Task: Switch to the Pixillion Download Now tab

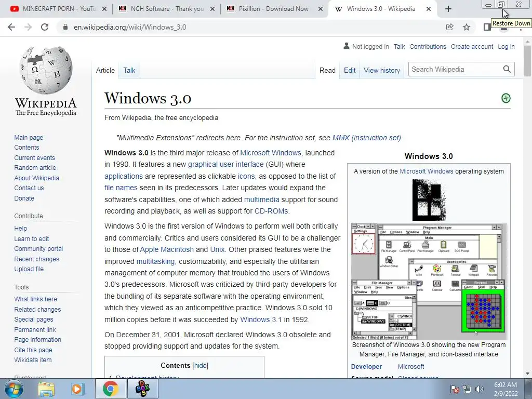Action: point(274,9)
